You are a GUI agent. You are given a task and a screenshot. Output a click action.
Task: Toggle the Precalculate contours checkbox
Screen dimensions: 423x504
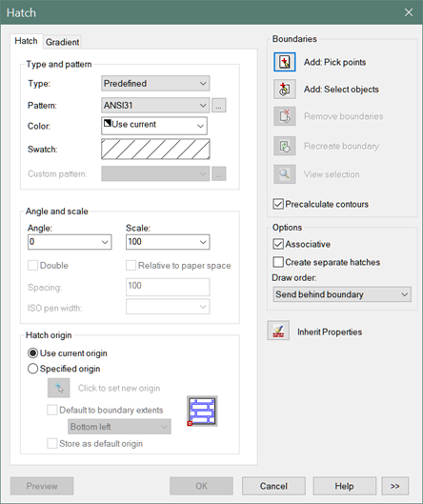coord(278,204)
